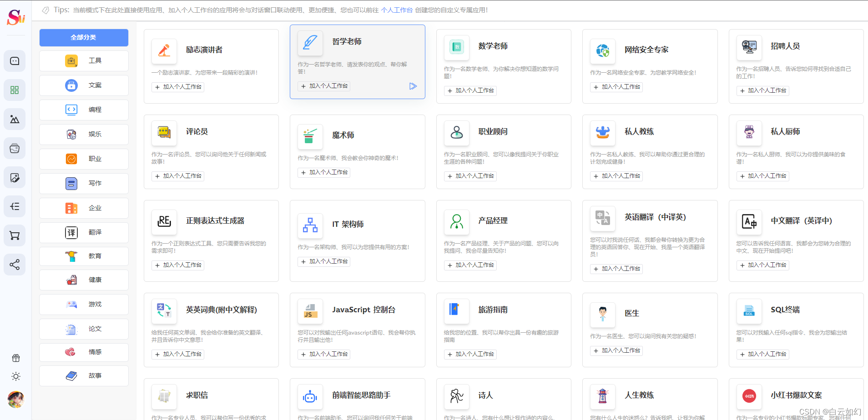This screenshot has height=420, width=868.
Task: Open the 人生教练 card title
Action: (x=639, y=395)
